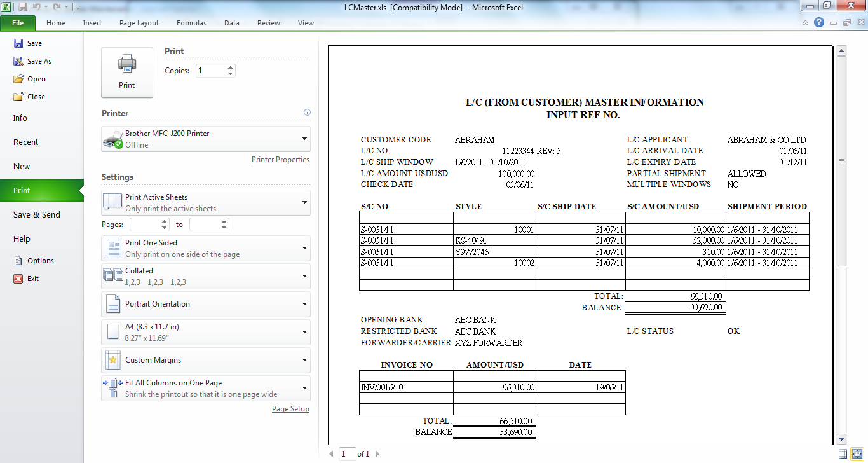Increase the Pages to value spinner
This screenshot has height=463, width=868.
(224, 221)
